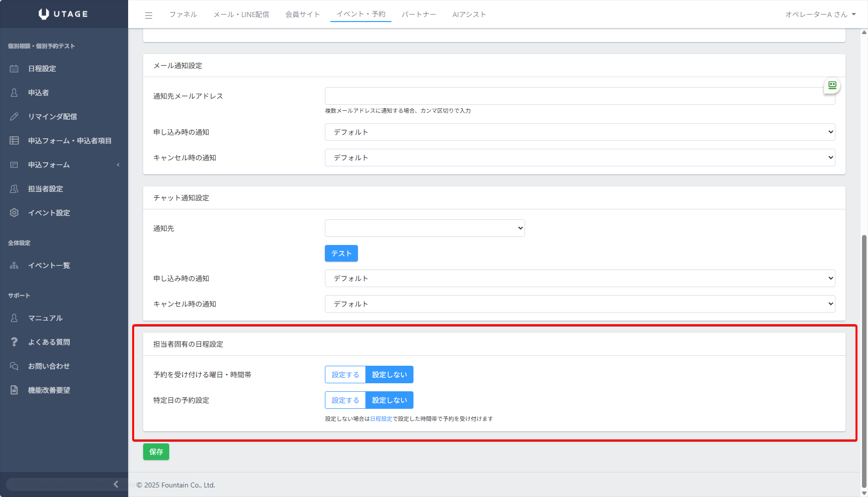This screenshot has width=868, height=497.
Task: Open the チャット通知設定 通知先 dropdown
Action: coord(424,228)
